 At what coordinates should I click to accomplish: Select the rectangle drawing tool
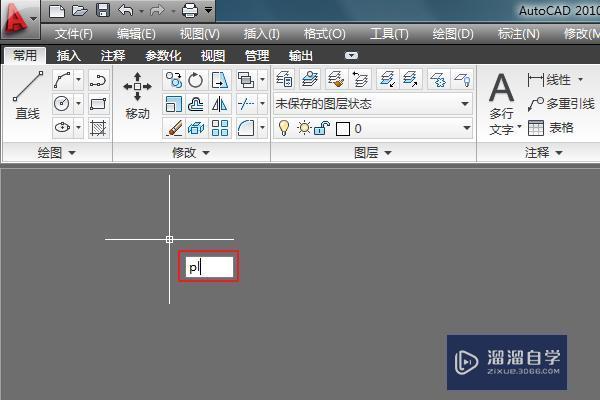[x=98, y=104]
